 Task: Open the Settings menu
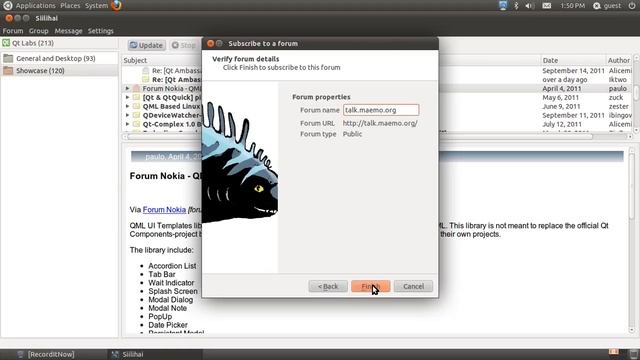[100, 31]
